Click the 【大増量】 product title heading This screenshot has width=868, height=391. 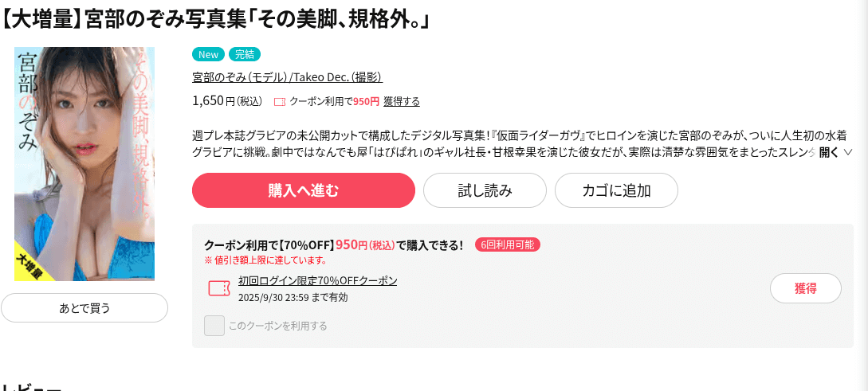215,17
